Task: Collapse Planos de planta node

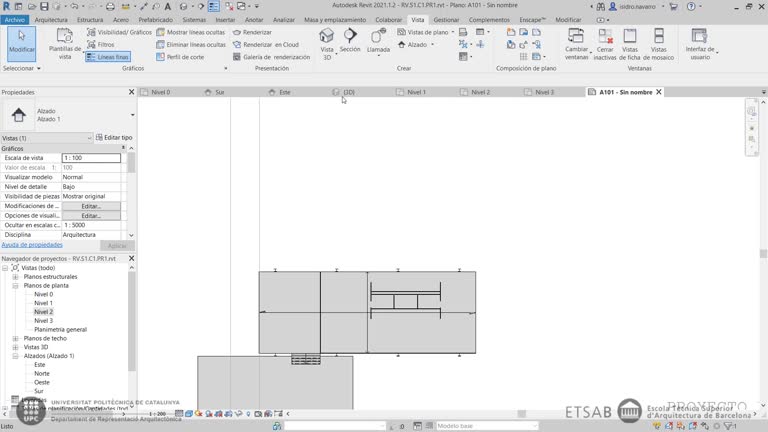Action: (x=15, y=286)
